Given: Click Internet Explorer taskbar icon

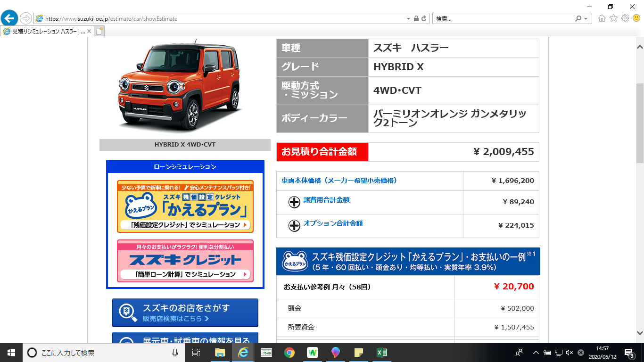Looking at the screenshot, I should click(x=243, y=352).
